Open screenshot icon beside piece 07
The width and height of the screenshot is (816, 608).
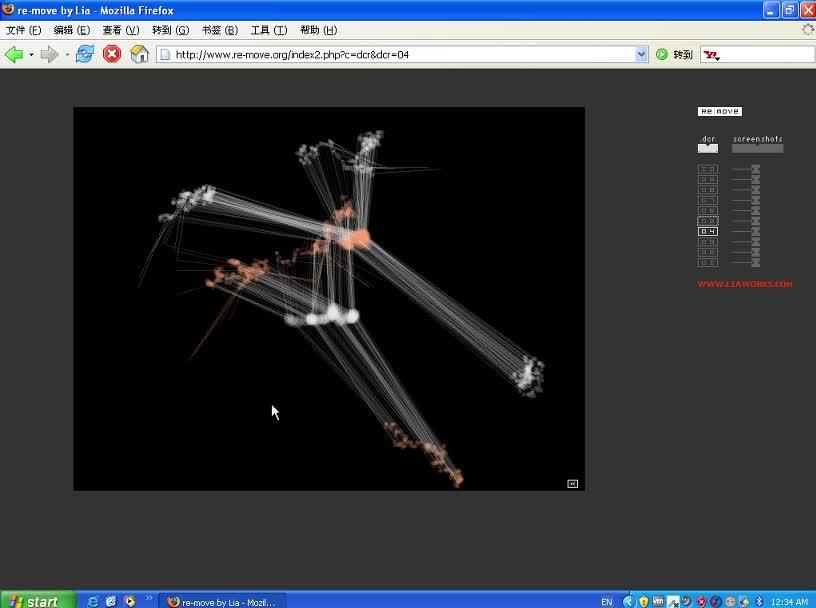pyautogui.click(x=756, y=200)
